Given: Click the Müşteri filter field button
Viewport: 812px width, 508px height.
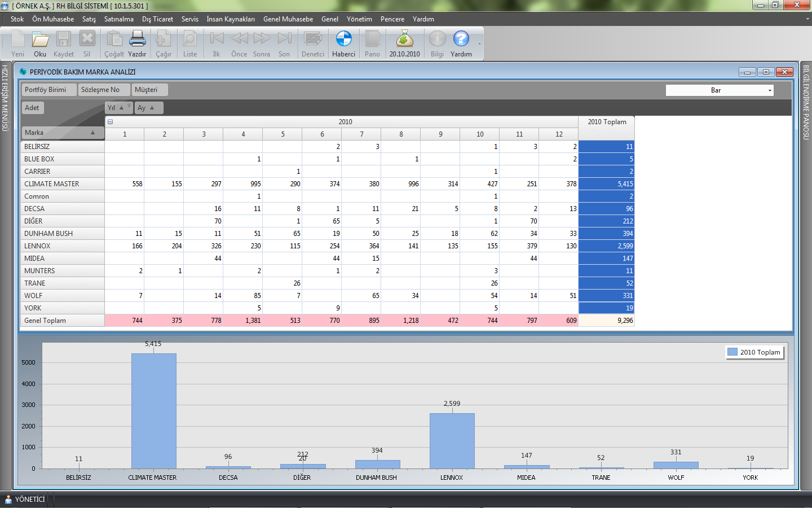Looking at the screenshot, I should [x=149, y=90].
